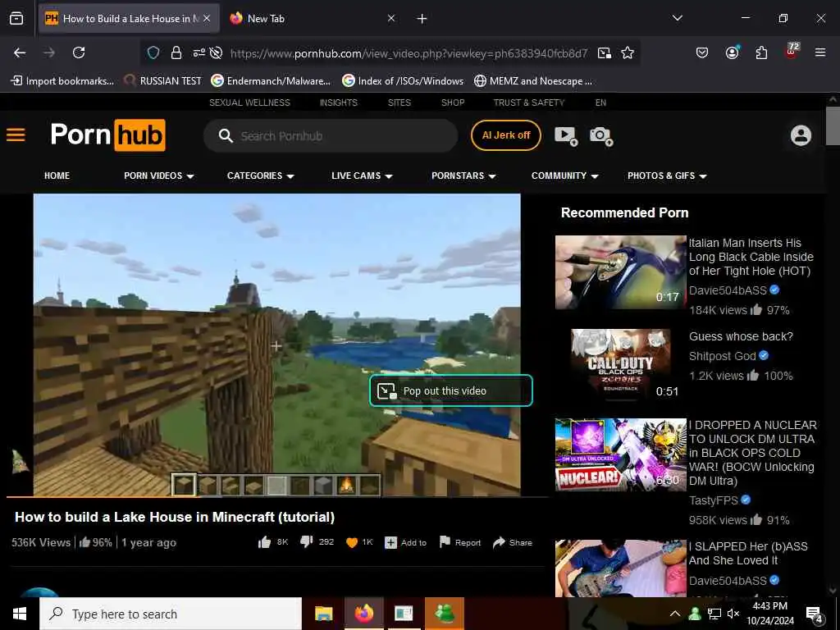The height and width of the screenshot is (630, 840).
Task: Bookmark this page with the star icon
Action: click(x=628, y=52)
